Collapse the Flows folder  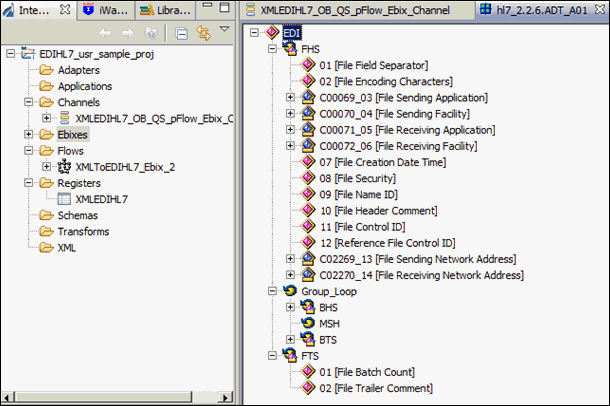[28, 150]
